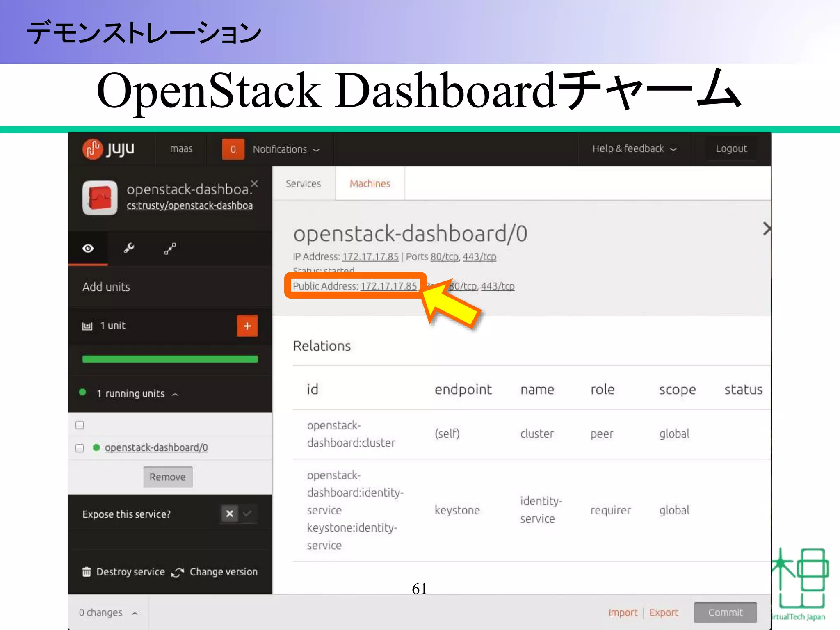Click the scope column header
The image size is (840, 630).
point(677,390)
